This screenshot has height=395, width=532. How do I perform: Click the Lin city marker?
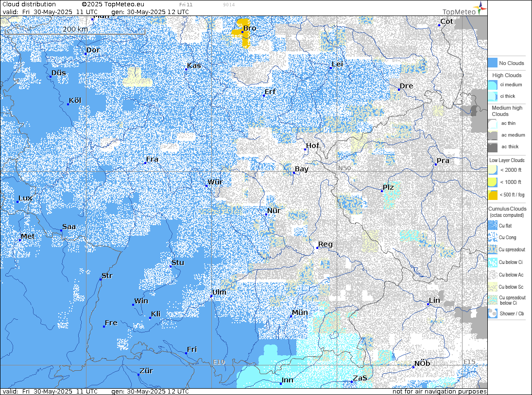click(428, 304)
